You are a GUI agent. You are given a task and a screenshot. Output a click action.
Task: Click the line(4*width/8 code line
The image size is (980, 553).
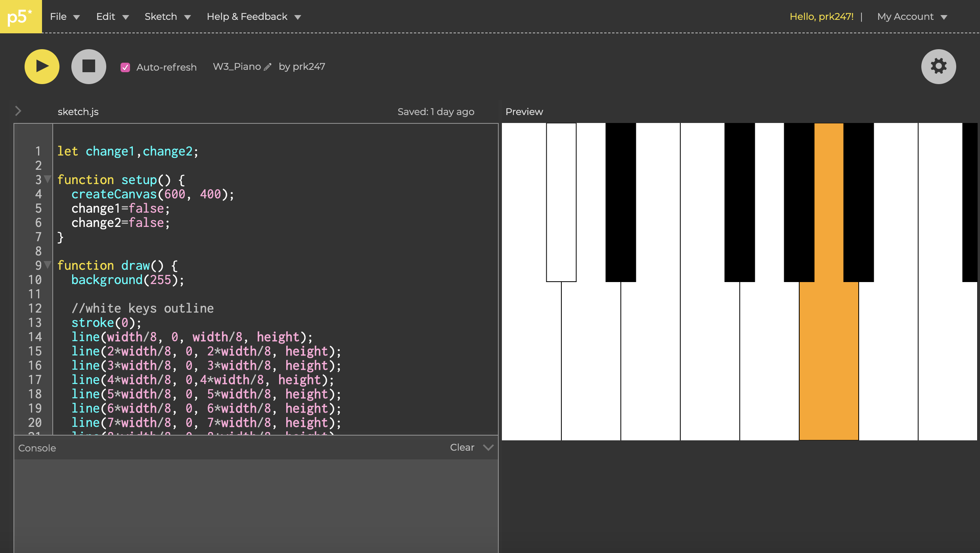pos(203,380)
